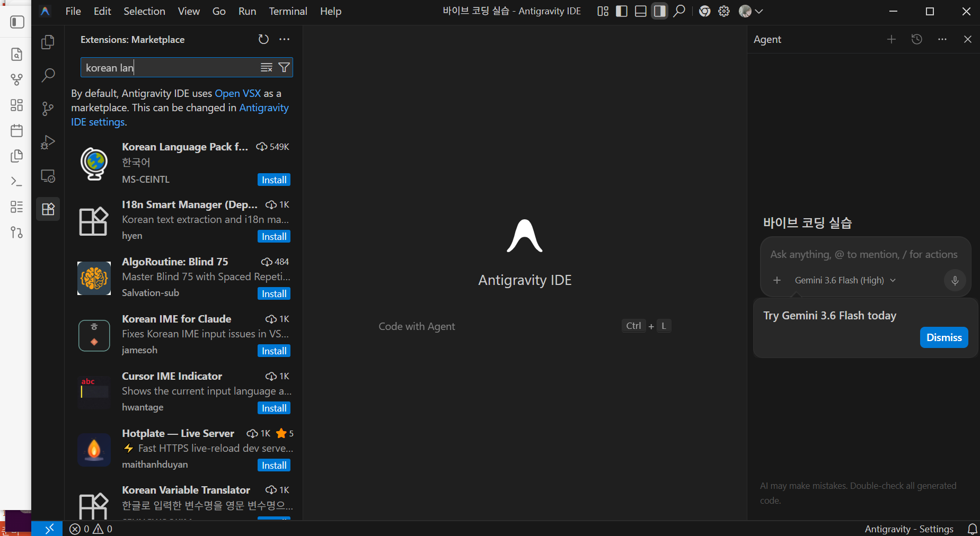Open the extension filter options
Viewport: 980px width, 536px height.
coord(284,67)
